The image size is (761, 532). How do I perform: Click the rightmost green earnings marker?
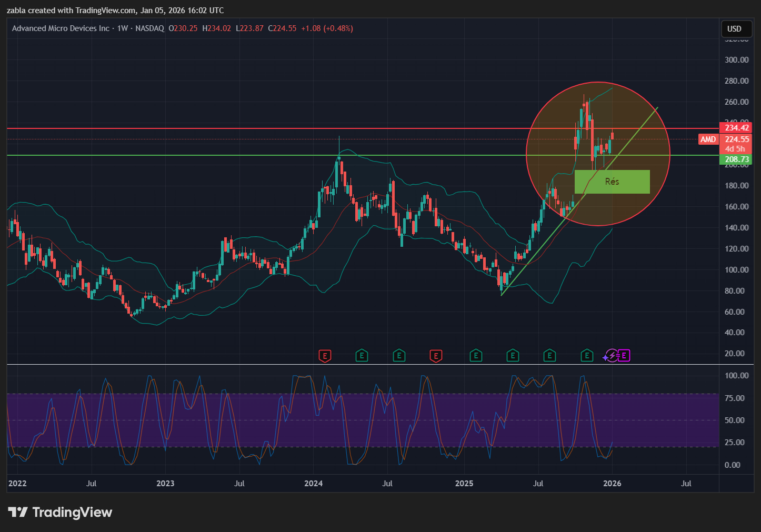point(587,356)
